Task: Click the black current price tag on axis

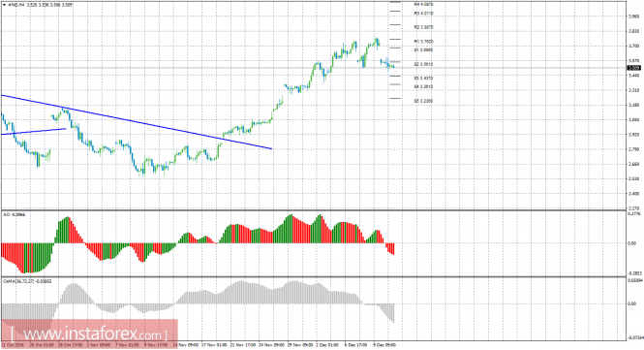Action: (635, 68)
